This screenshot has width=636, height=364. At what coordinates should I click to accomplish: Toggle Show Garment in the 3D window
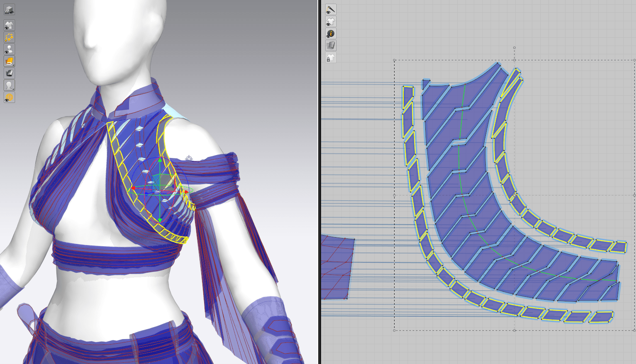pos(9,25)
